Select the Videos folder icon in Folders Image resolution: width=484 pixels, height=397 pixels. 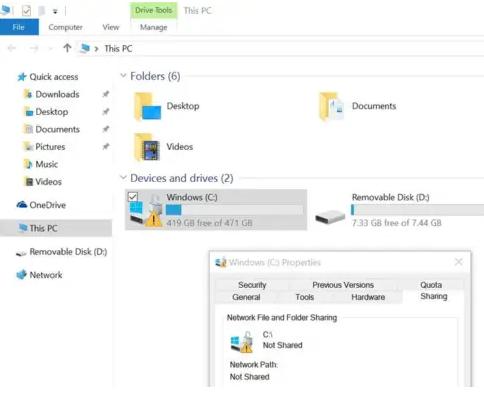pos(147,147)
